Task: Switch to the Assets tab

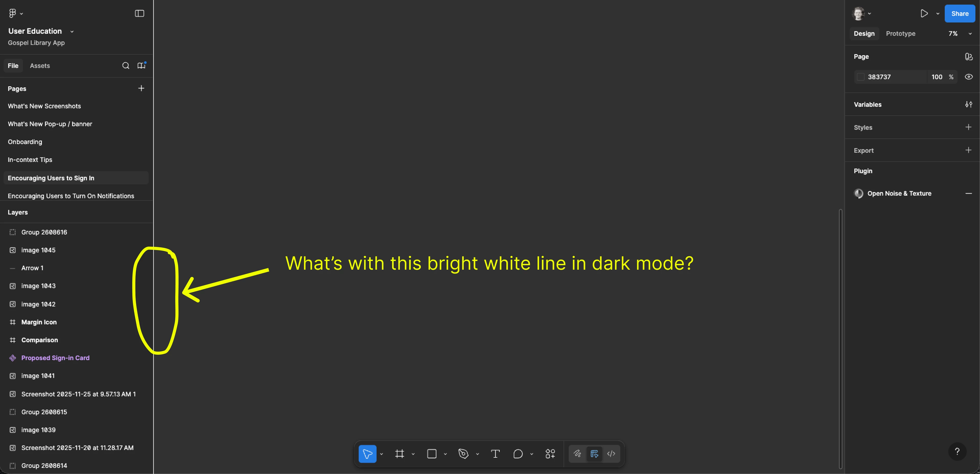Action: pos(40,65)
